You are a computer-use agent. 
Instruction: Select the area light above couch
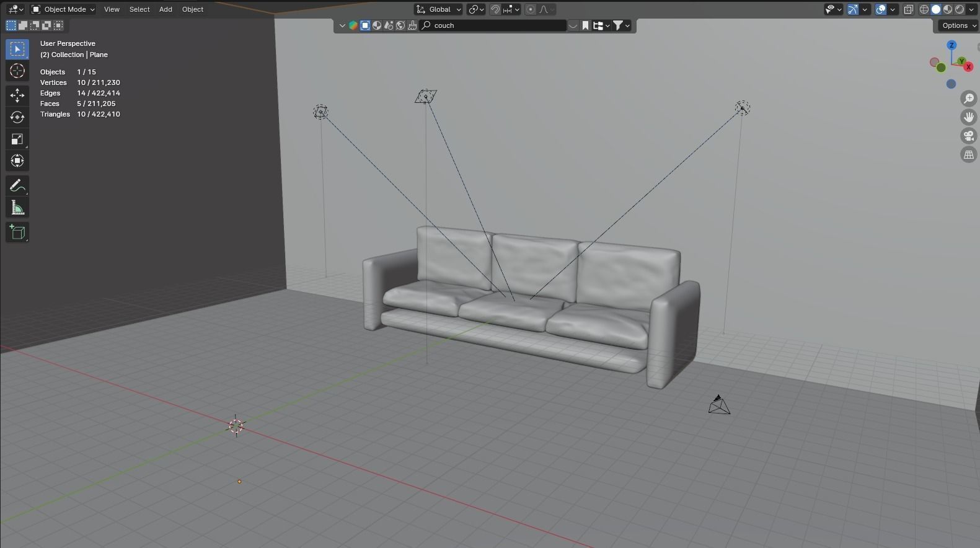click(x=426, y=96)
